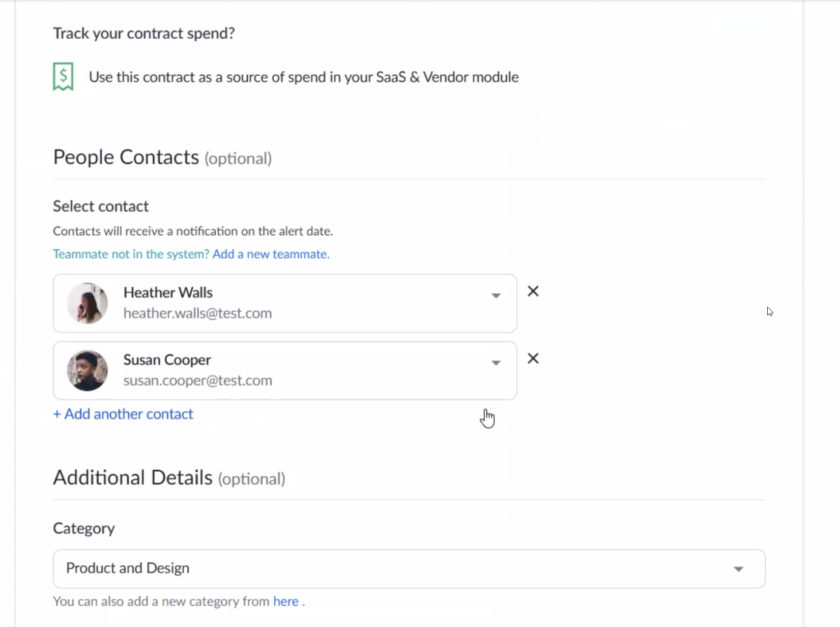This screenshot has width=840, height=627.
Task: Click the 'Add a new teammate' link
Action: pyautogui.click(x=271, y=254)
